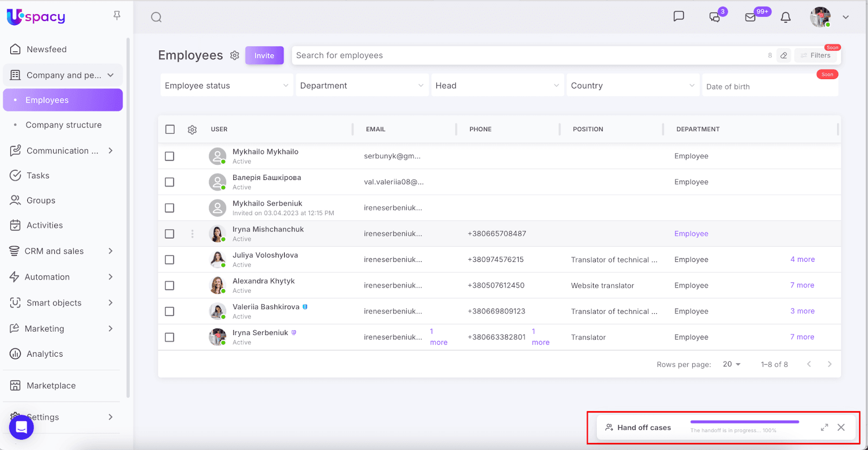The image size is (868, 450).
Task: Click the 4 more link for Juliya Voloshylova
Action: [802, 260]
